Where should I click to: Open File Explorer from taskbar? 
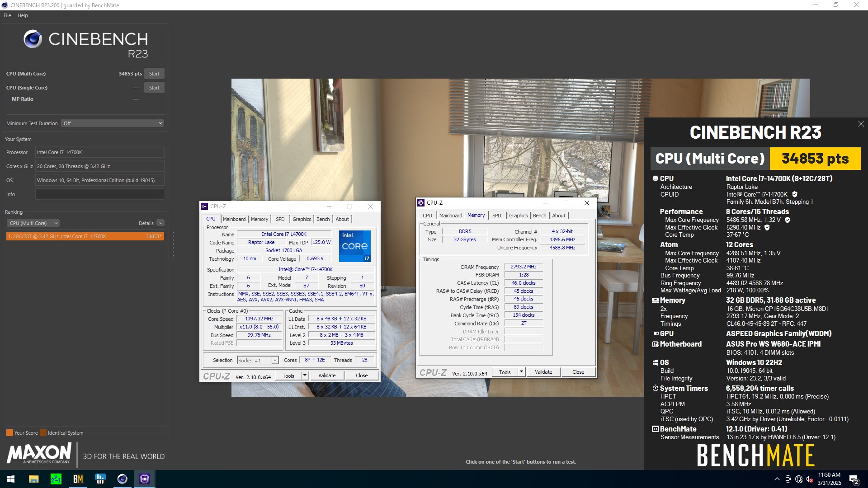[33, 479]
